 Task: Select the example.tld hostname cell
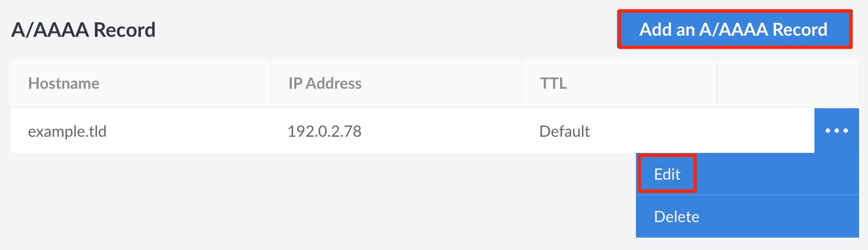point(67,132)
